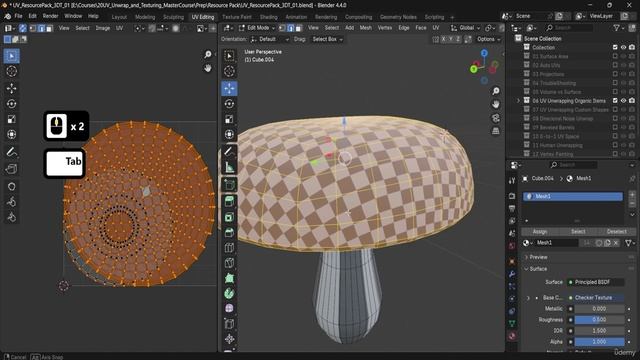Open outliner filter dropdown

[x=619, y=28]
